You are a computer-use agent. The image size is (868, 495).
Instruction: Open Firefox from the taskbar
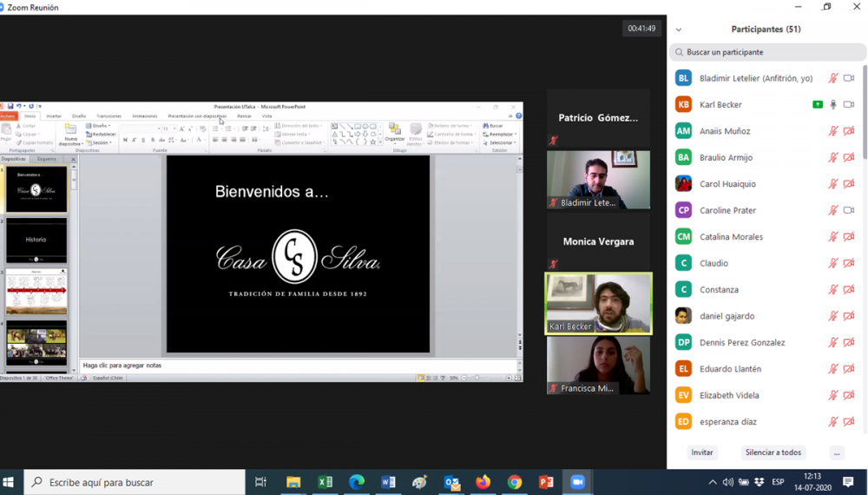click(483, 482)
